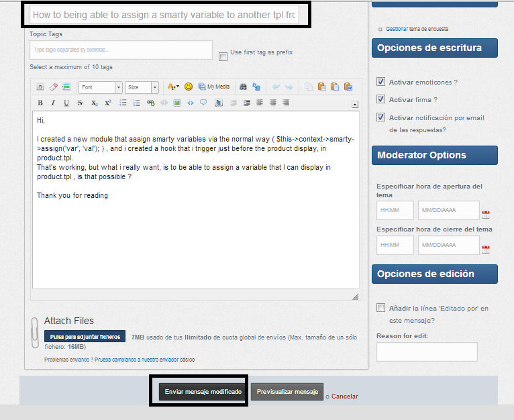The width and height of the screenshot is (514, 420).
Task: Click the remove formatting eraser icon
Action: click(54, 87)
